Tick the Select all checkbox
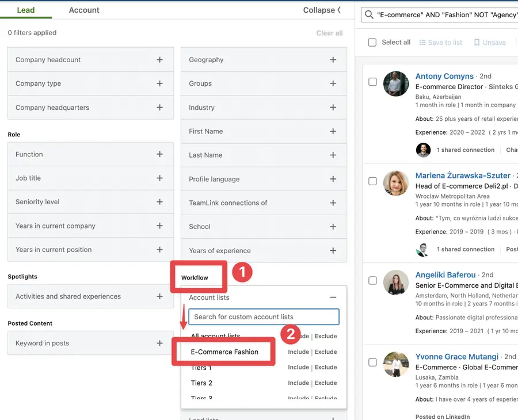The width and height of the screenshot is (518, 420). tap(372, 43)
